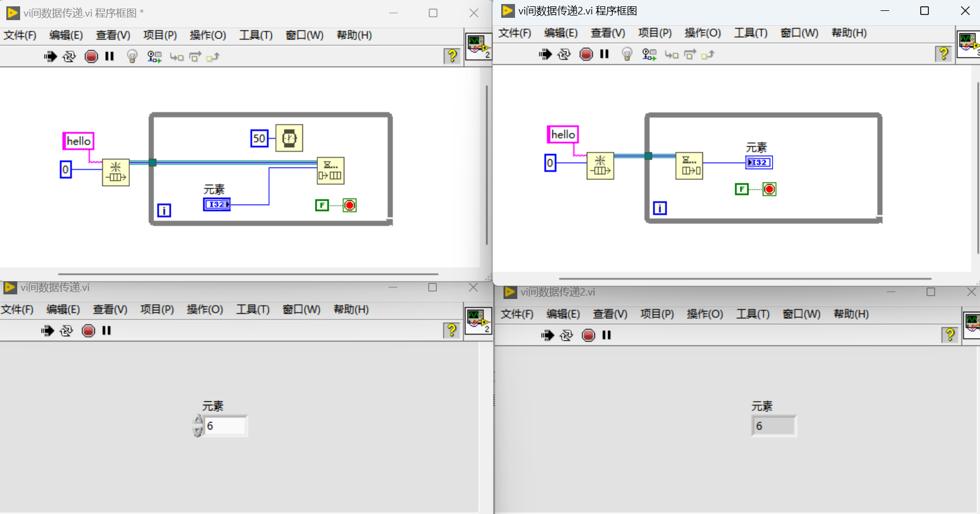Click Run Continuously in vi间数据传递2 block diagram
980x514 pixels.
[x=564, y=54]
